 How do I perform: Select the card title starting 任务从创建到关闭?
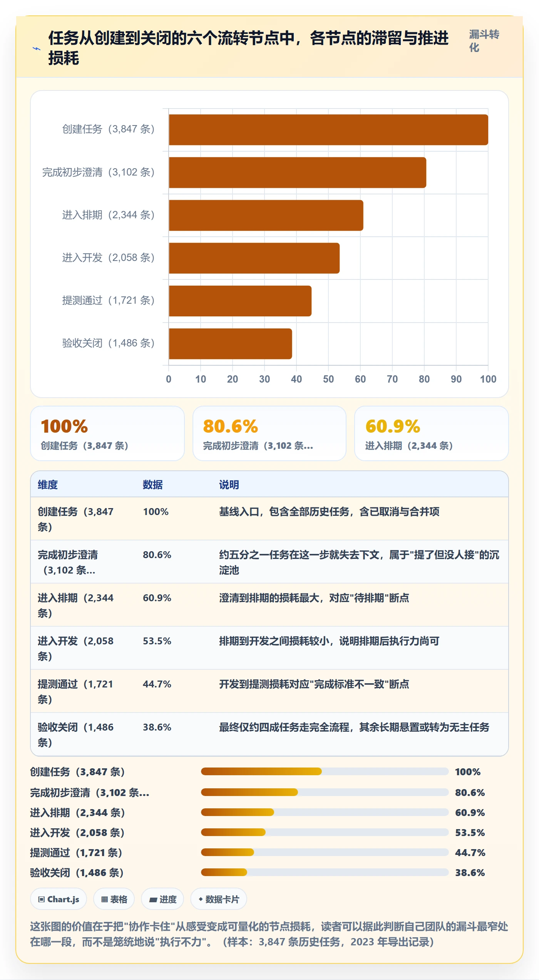point(248,48)
